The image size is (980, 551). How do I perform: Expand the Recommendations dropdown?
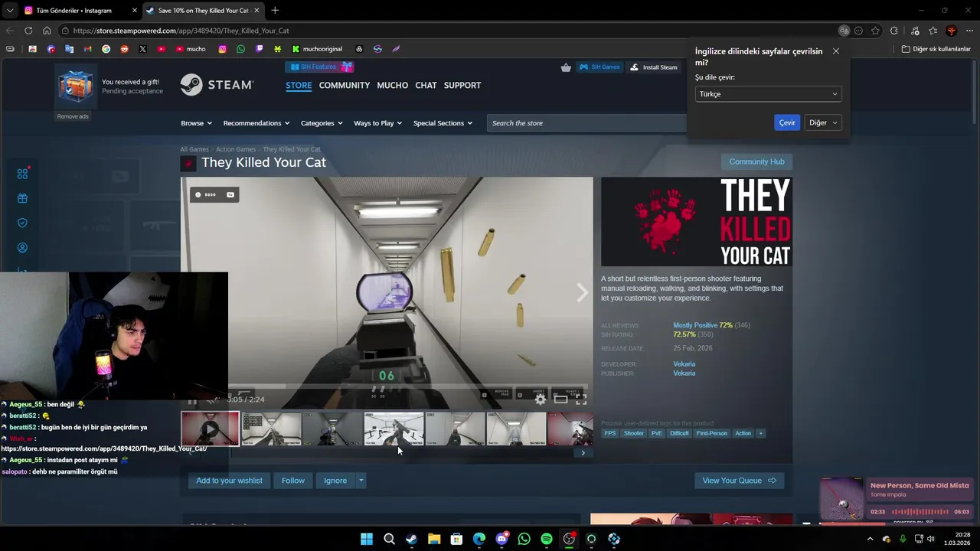[x=256, y=123]
